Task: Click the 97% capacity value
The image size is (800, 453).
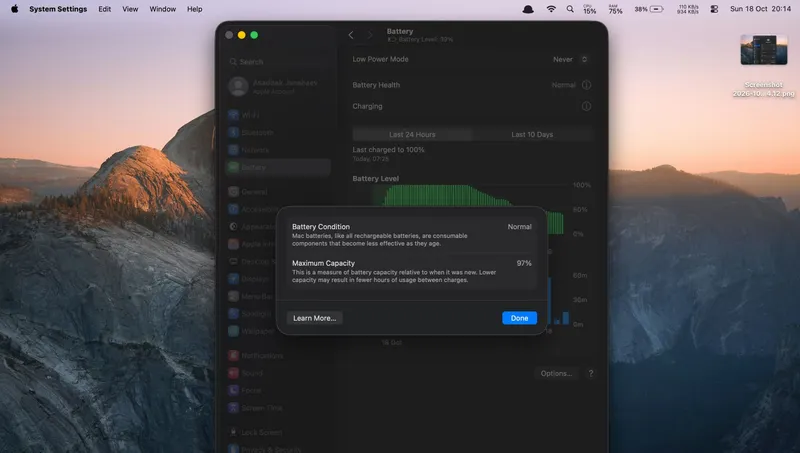Action: point(524,263)
